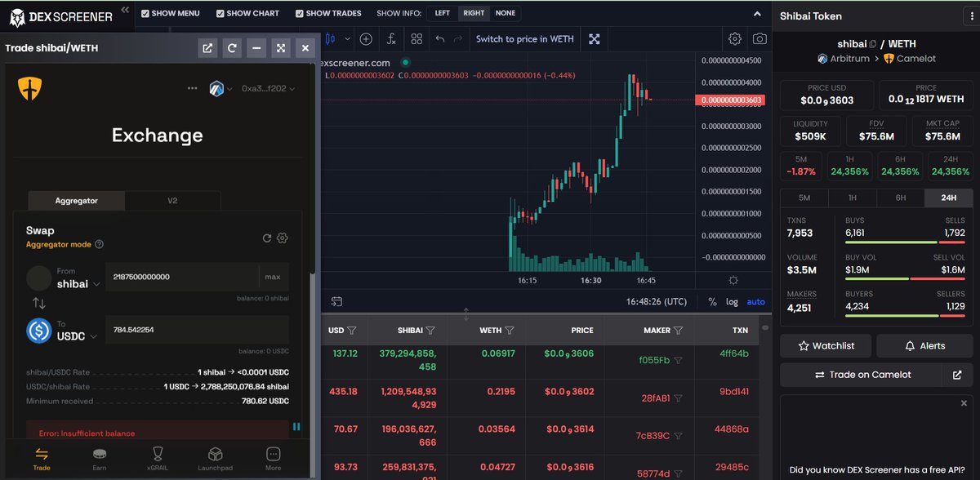Switch to Aggregator tab
Viewport: 980px width, 480px height.
tap(77, 200)
